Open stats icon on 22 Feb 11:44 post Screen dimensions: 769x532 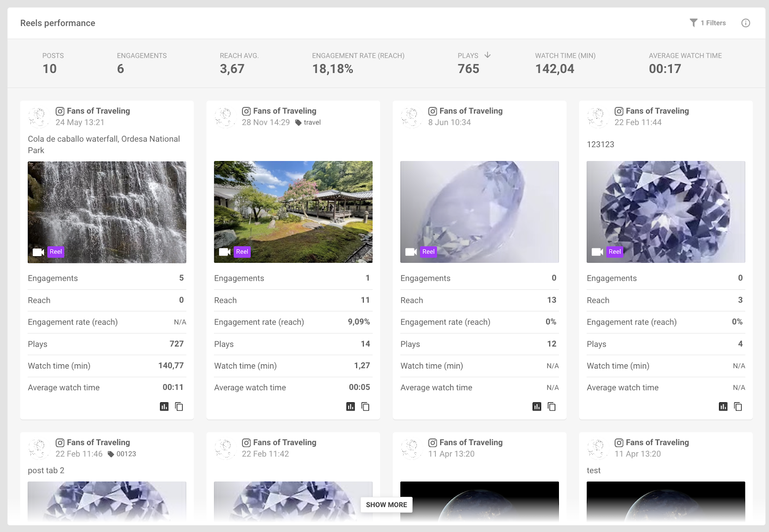[x=723, y=407]
